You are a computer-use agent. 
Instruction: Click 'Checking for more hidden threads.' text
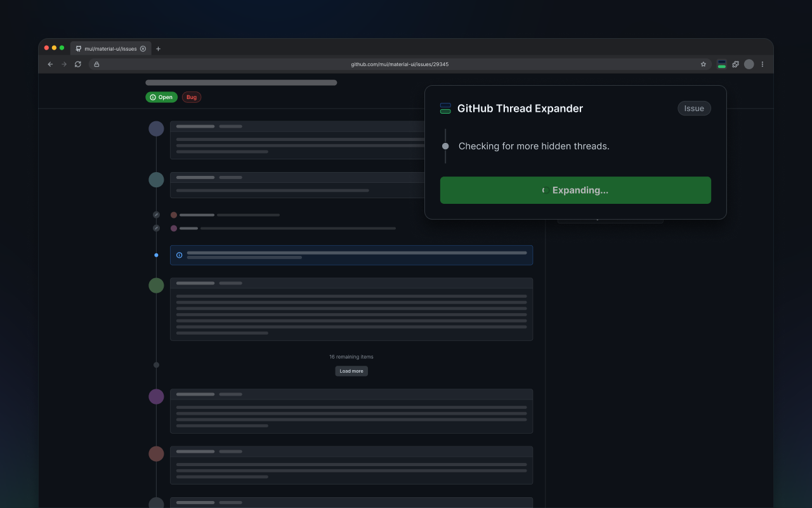(534, 146)
